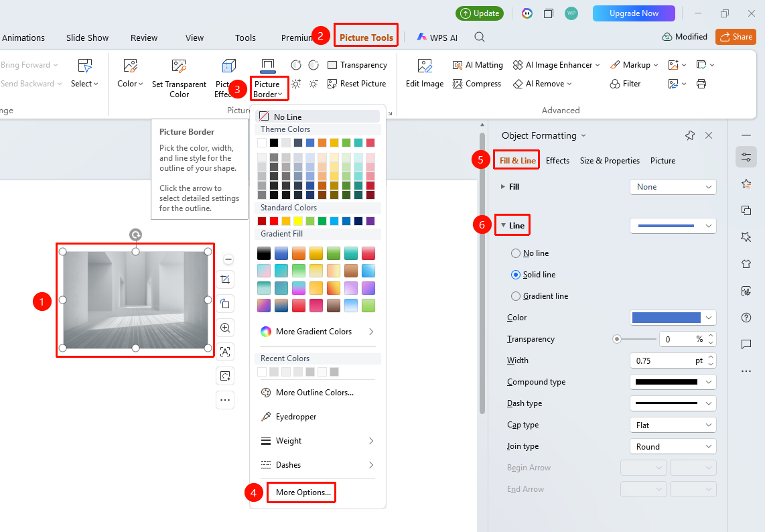Image resolution: width=765 pixels, height=532 pixels.
Task: Open the help question-mark sidebar icon
Action: [746, 318]
